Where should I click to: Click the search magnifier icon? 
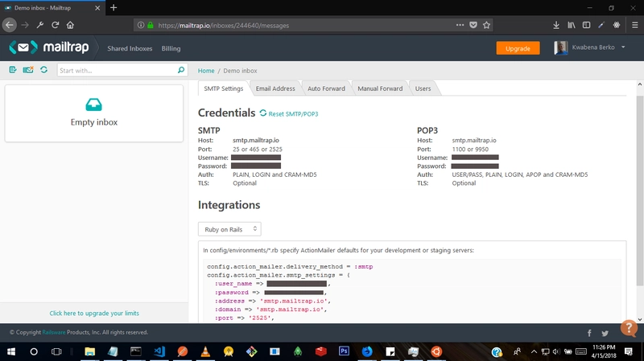pos(181,71)
